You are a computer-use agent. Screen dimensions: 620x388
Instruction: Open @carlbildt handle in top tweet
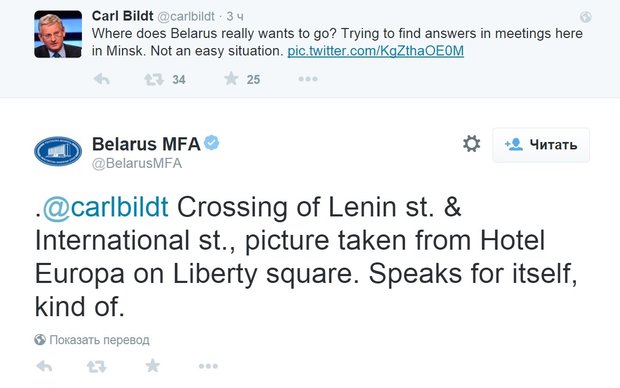(x=186, y=17)
